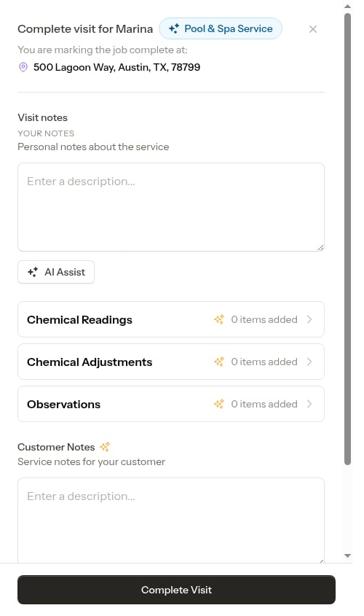This screenshot has width=364, height=616.
Task: Click the vertical scrollbar thumb
Action: tap(347, 239)
